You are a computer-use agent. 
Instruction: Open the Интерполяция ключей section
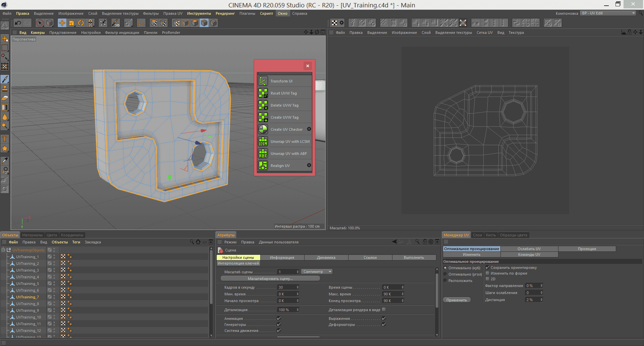pyautogui.click(x=238, y=263)
